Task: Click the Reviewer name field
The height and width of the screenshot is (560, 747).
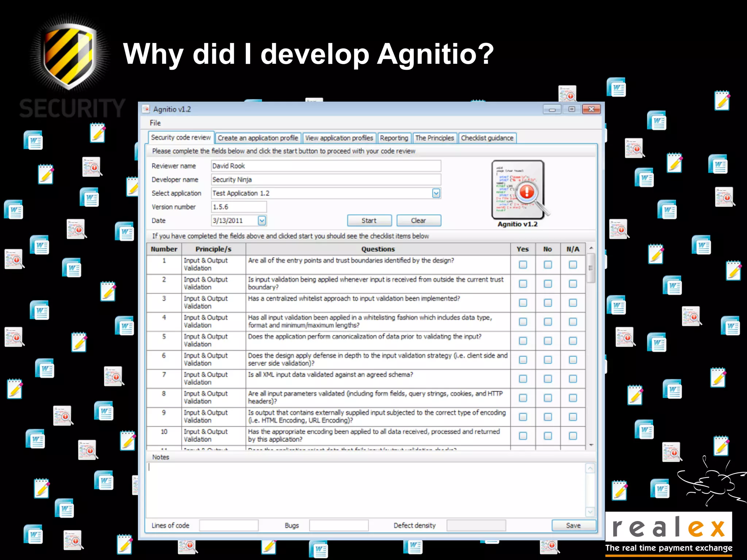Action: click(326, 166)
